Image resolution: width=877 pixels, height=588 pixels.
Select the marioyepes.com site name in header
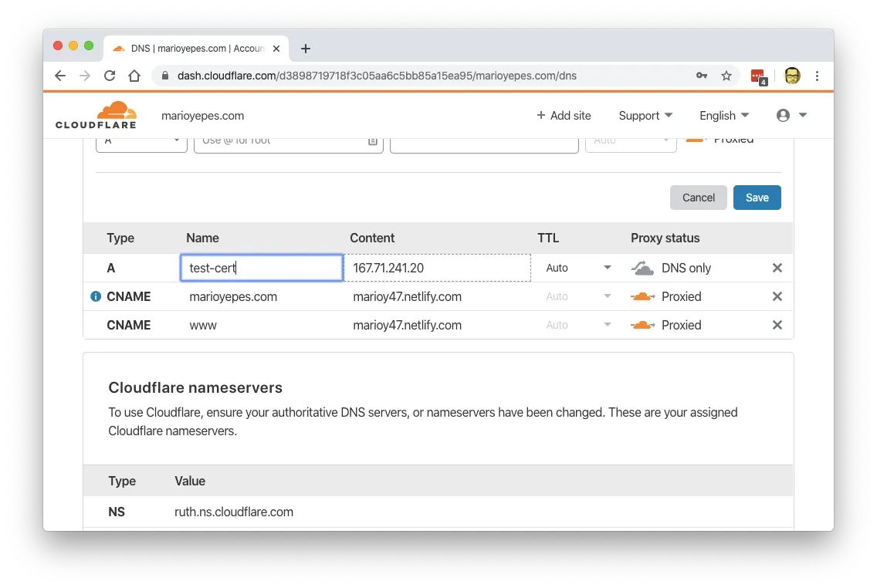(x=202, y=116)
